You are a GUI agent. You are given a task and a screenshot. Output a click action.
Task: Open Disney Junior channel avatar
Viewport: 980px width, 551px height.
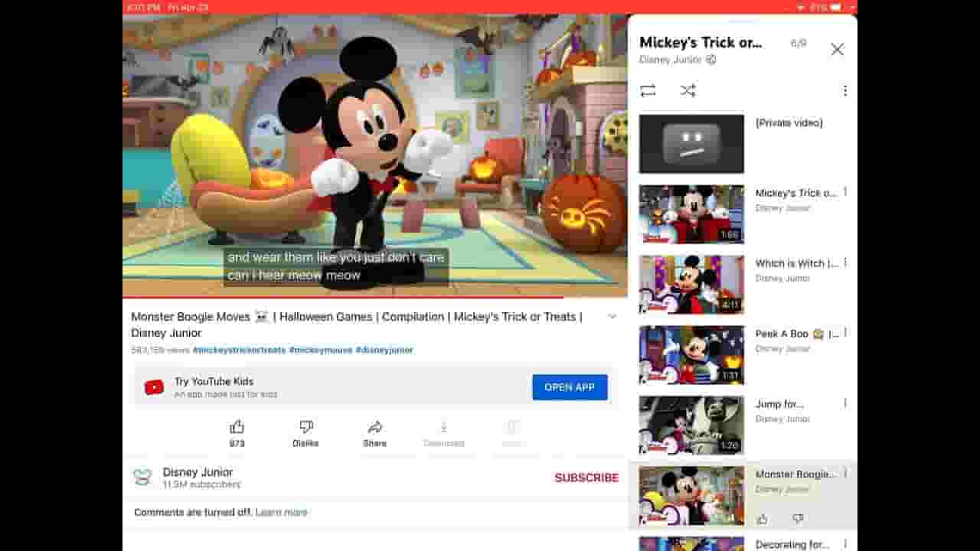(x=142, y=478)
